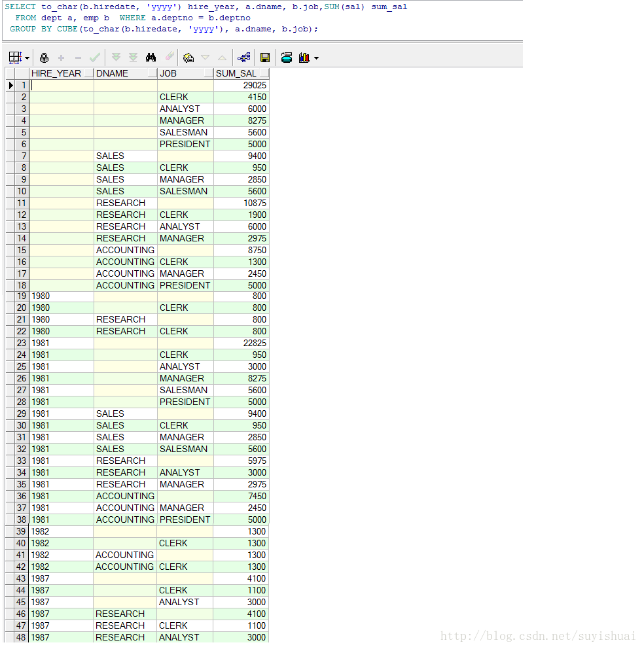The width and height of the screenshot is (644, 649).
Task: Click the post changes checkmark icon
Action: coord(95,58)
